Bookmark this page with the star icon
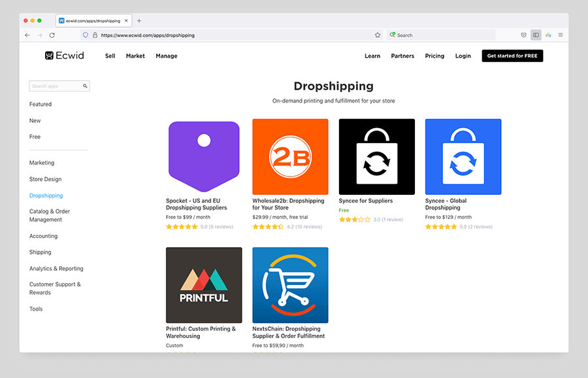588x378 pixels. click(x=378, y=35)
